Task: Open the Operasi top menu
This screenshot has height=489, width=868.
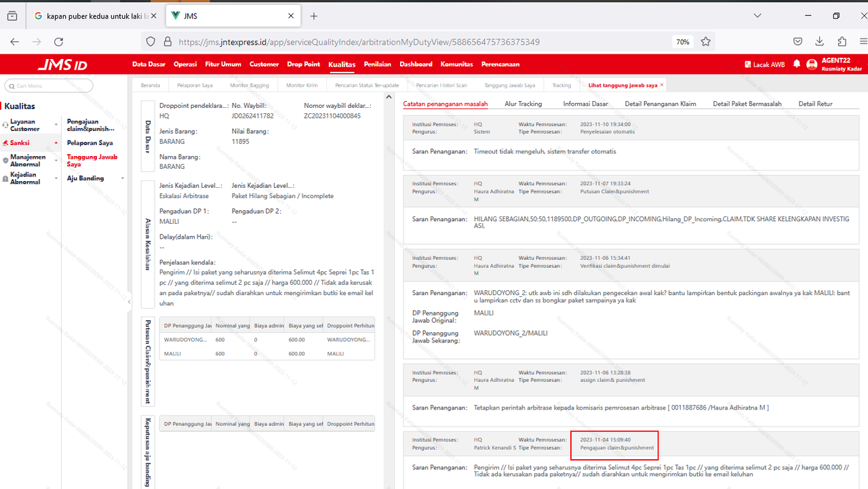Action: click(x=185, y=64)
